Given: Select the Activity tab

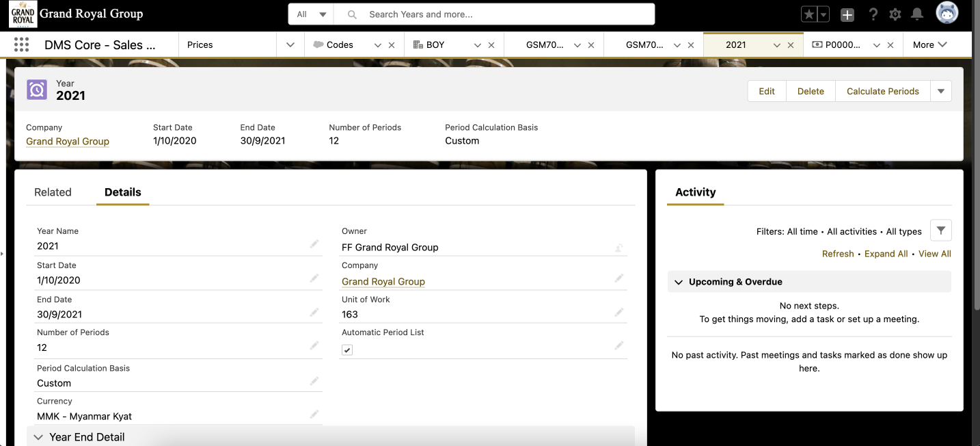Looking at the screenshot, I should click(x=696, y=192).
